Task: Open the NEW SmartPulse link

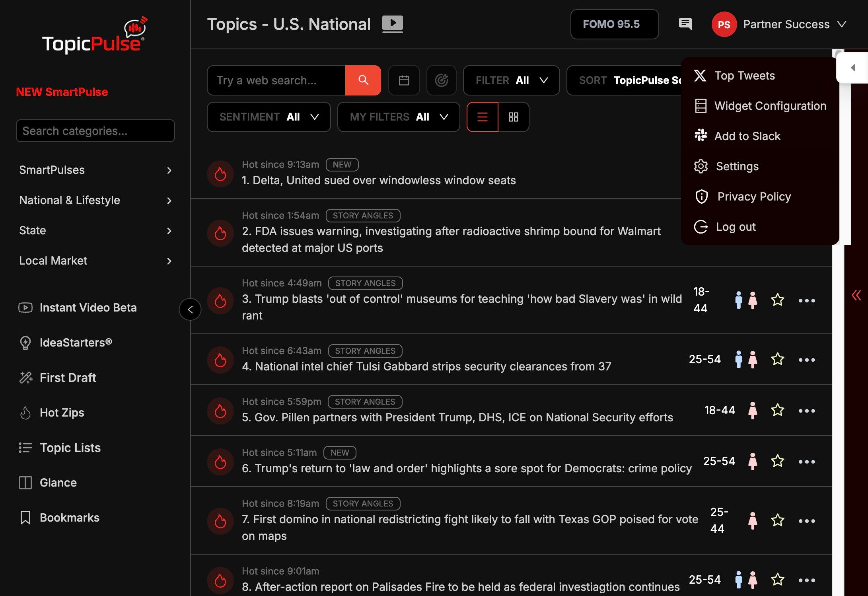Action: pos(62,92)
